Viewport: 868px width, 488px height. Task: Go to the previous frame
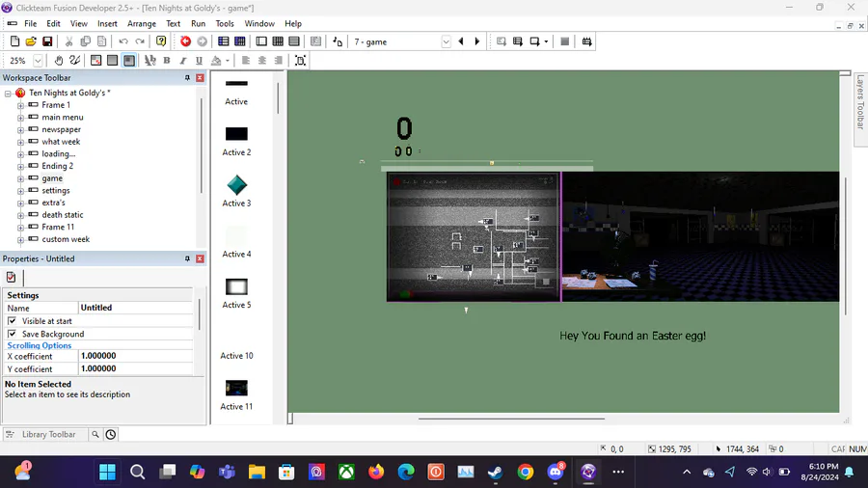461,41
